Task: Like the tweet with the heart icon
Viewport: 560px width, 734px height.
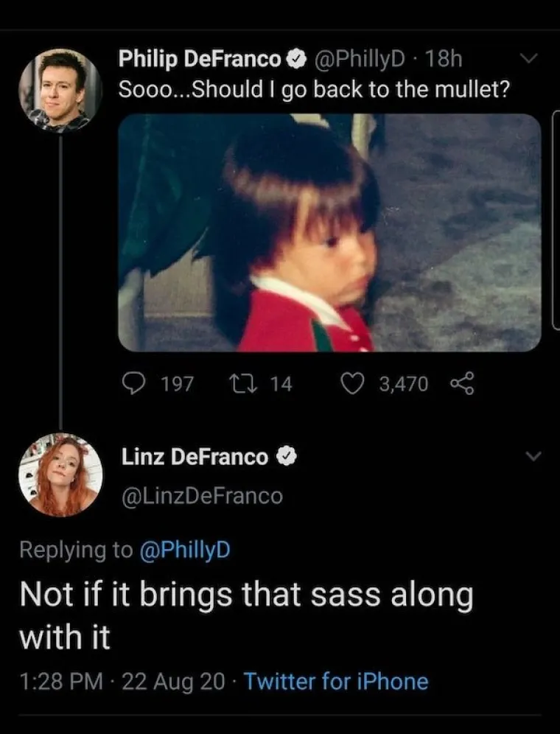Action: (355, 382)
